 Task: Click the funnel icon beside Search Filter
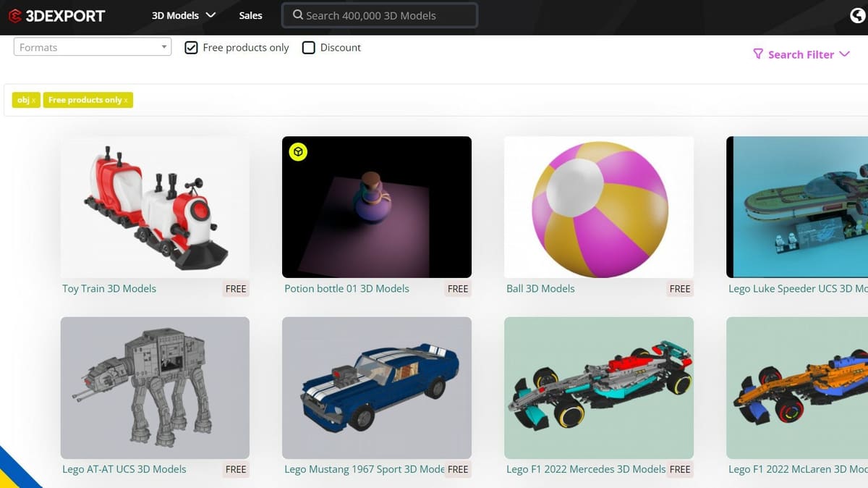pos(758,54)
